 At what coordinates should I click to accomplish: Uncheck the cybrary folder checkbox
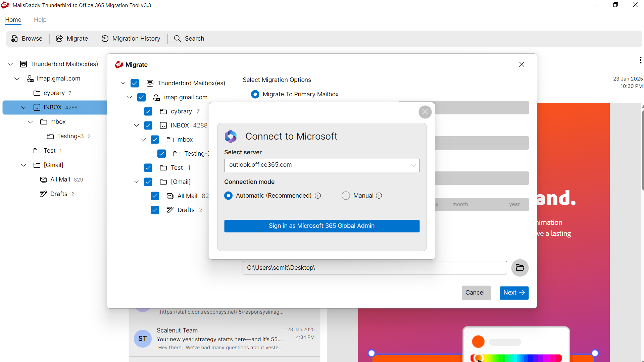click(x=148, y=111)
